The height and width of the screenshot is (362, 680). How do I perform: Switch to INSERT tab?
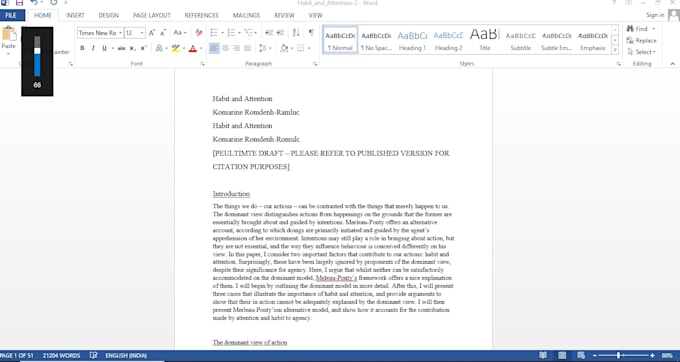(75, 15)
